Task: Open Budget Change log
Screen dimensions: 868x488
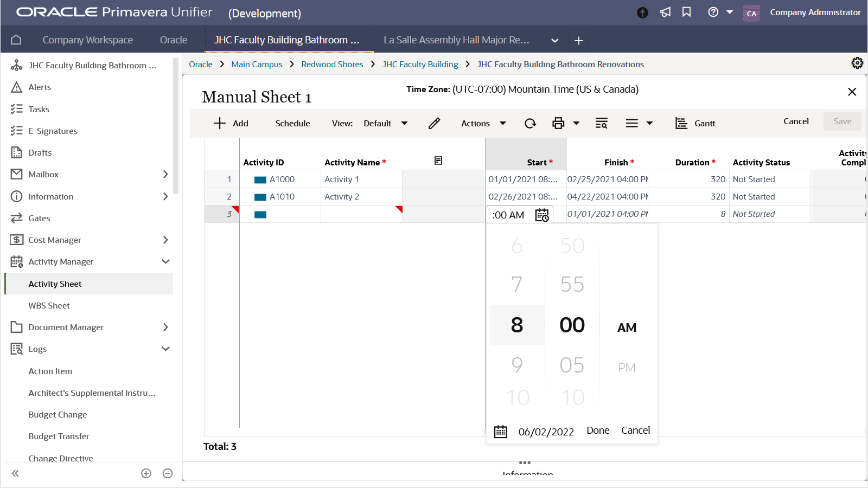Action: click(x=58, y=414)
